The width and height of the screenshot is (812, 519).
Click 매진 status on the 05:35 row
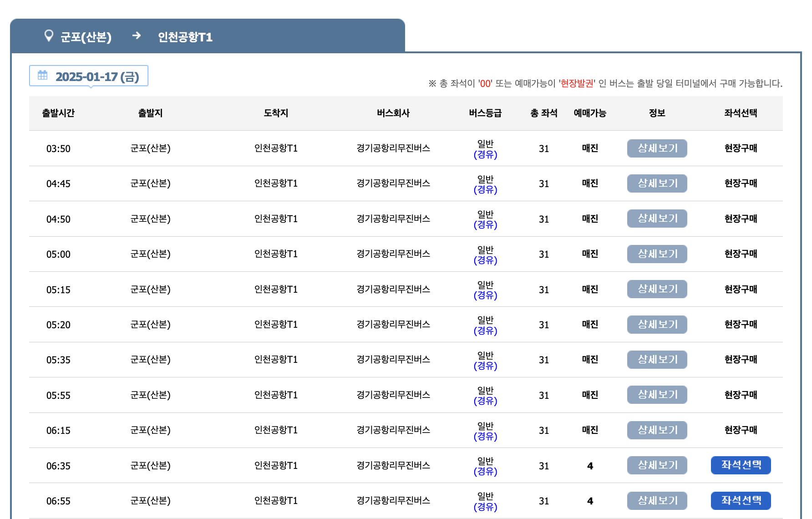point(590,360)
